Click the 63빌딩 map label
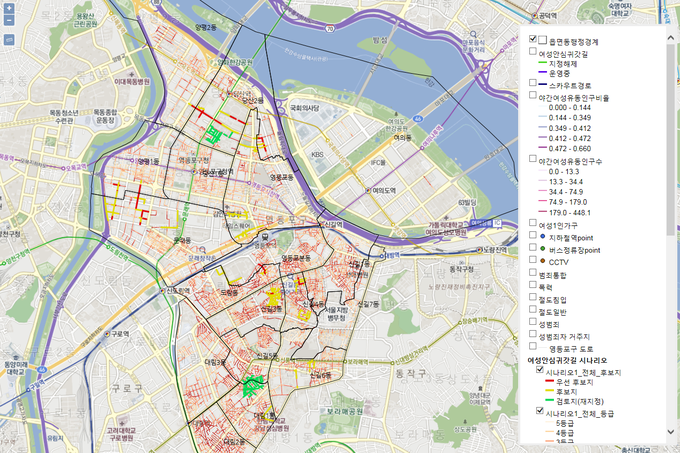The image size is (680, 453). [467, 203]
